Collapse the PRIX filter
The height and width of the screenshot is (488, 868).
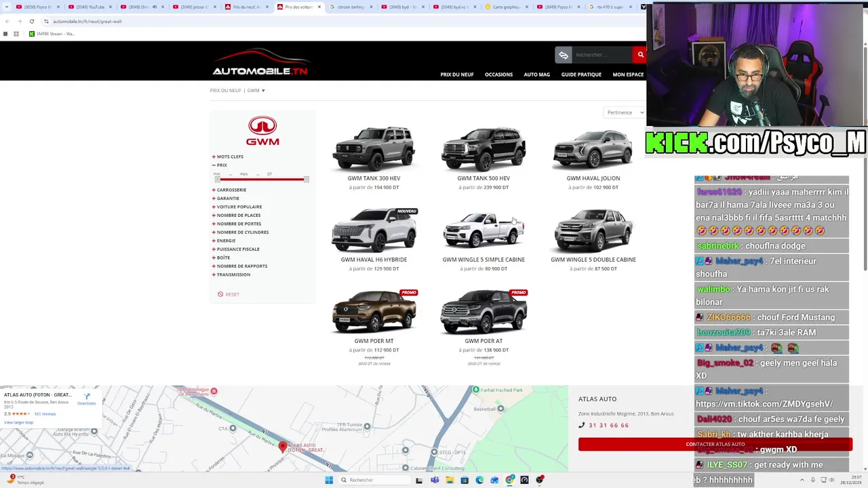(220, 165)
